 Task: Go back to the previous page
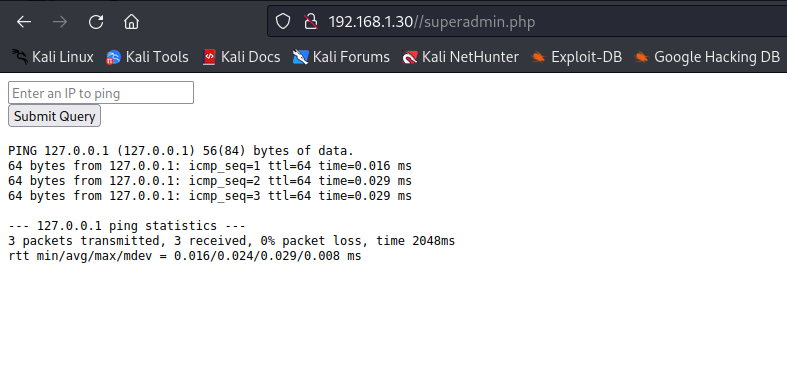pos(24,22)
